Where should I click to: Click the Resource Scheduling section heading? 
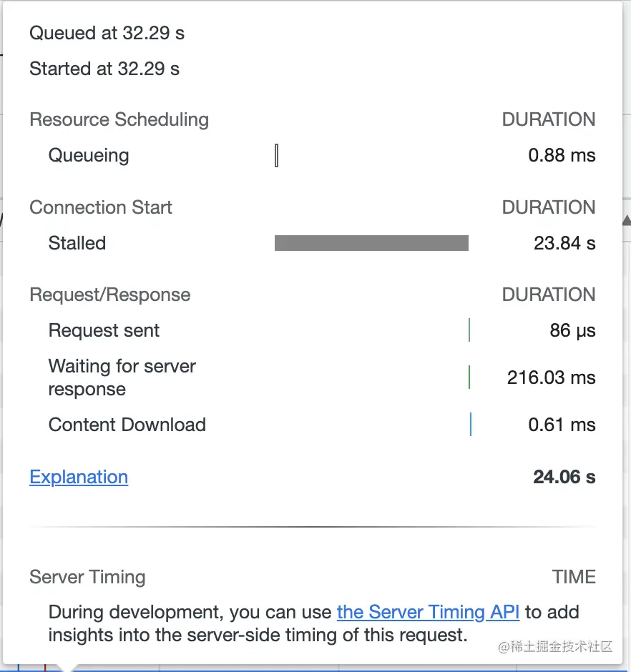pyautogui.click(x=119, y=119)
